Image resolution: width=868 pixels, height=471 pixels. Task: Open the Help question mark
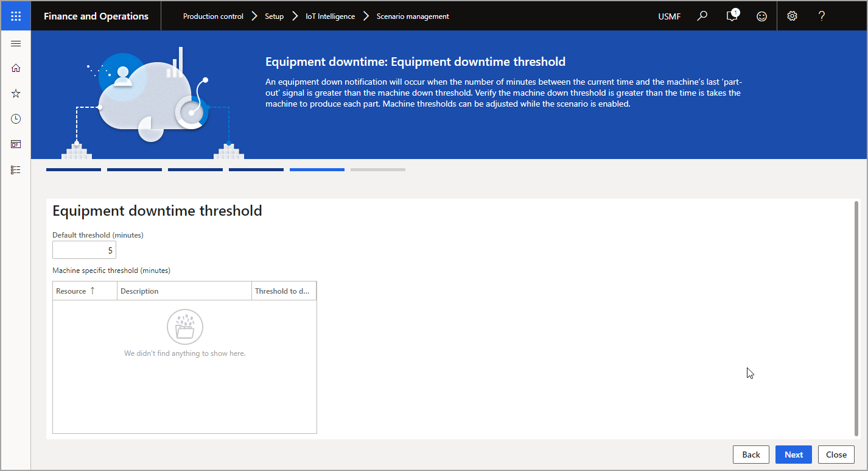click(x=822, y=16)
